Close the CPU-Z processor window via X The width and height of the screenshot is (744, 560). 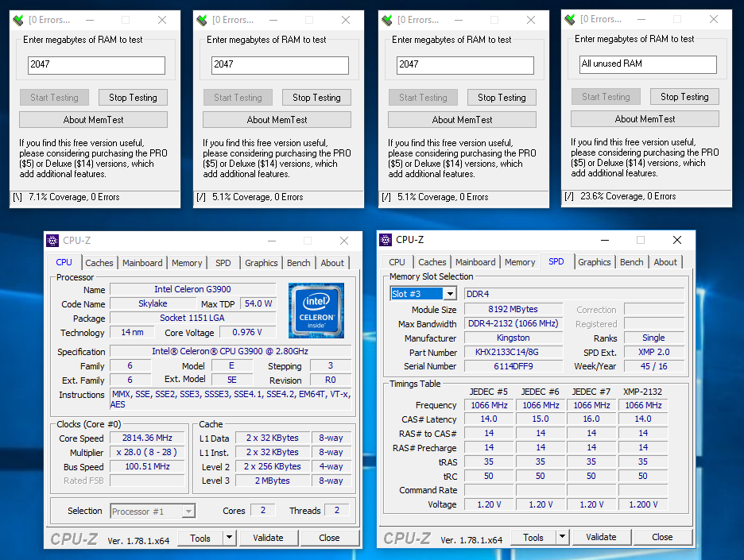344,241
